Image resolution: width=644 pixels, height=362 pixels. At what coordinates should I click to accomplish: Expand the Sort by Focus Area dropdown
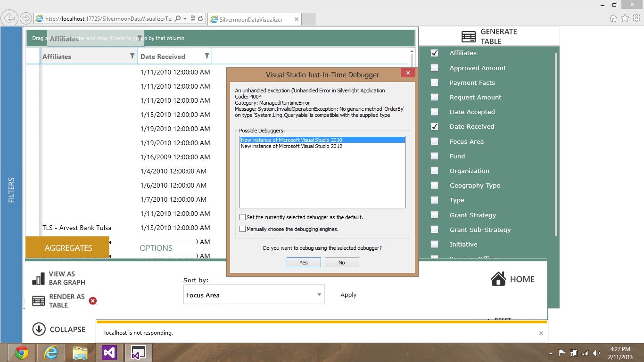coord(254,295)
